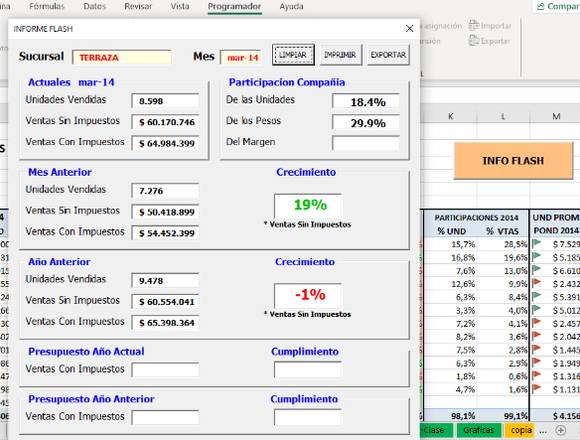The image size is (580, 440).
Task: Close the INFORME FLASH dialog
Action: point(409,28)
